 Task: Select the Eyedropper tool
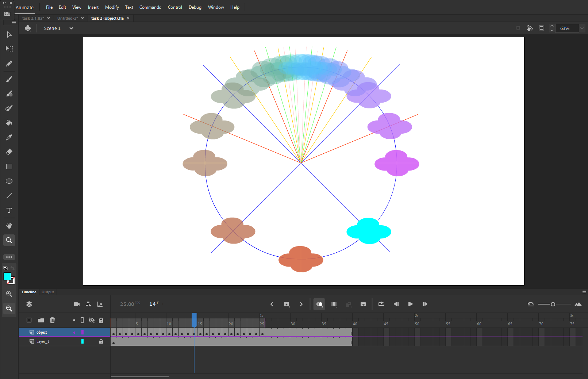9,137
